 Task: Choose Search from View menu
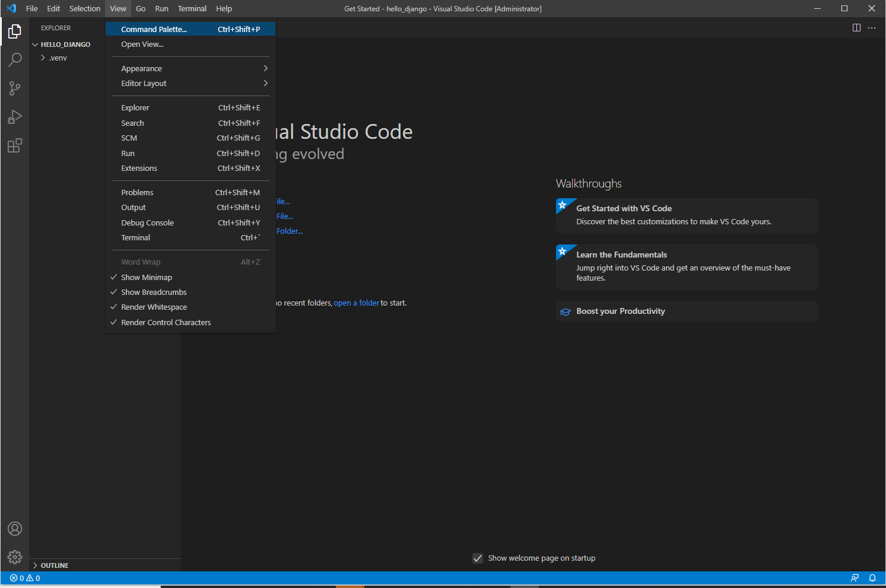(190, 123)
